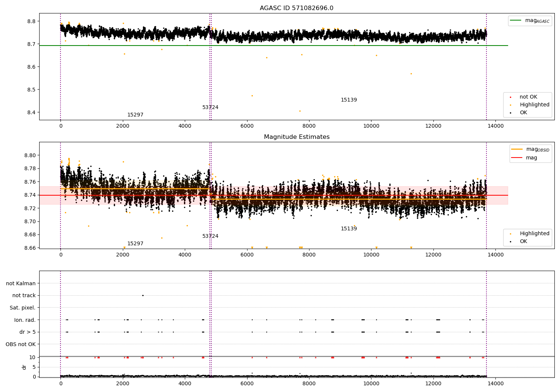Click the 'dr > 5' row label
The image size is (560, 392).
tap(28, 332)
